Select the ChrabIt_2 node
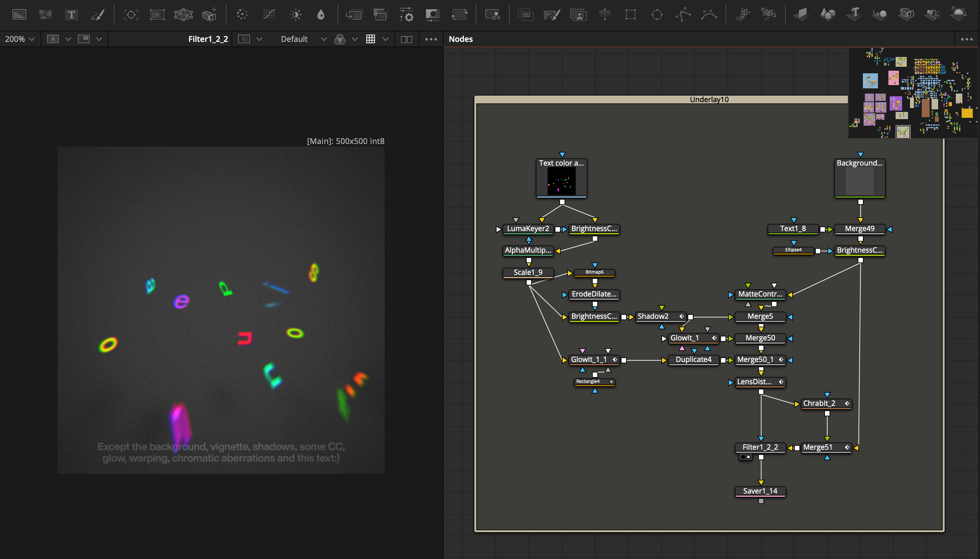 click(826, 404)
